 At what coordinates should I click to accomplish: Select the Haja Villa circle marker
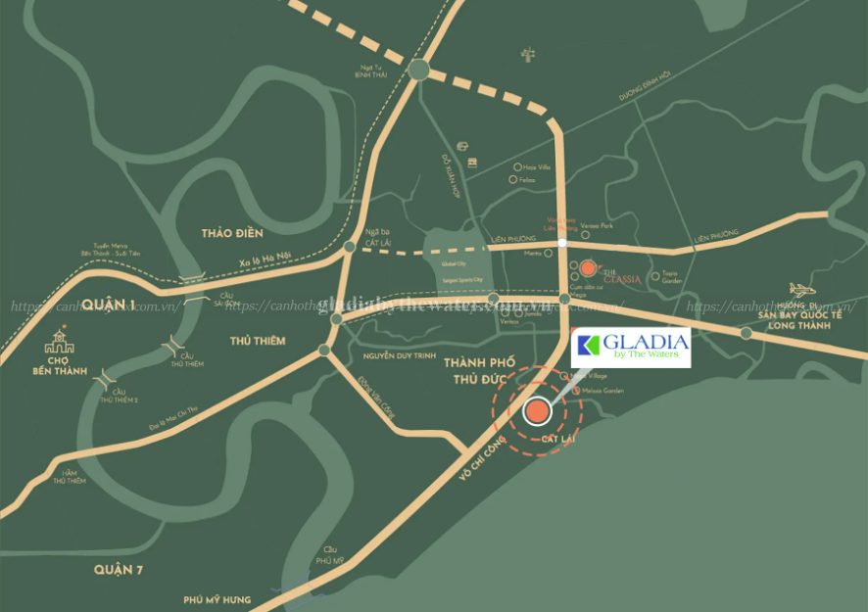tap(517, 166)
